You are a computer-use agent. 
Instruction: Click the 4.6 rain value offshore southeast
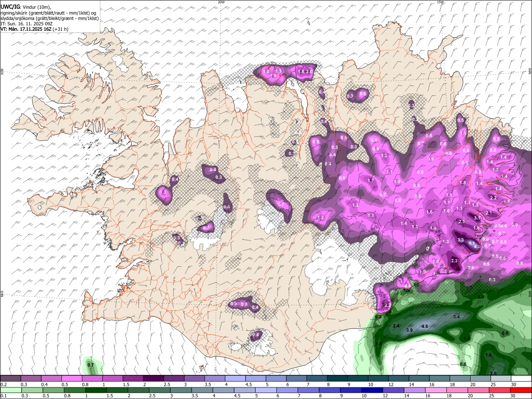click(425, 326)
